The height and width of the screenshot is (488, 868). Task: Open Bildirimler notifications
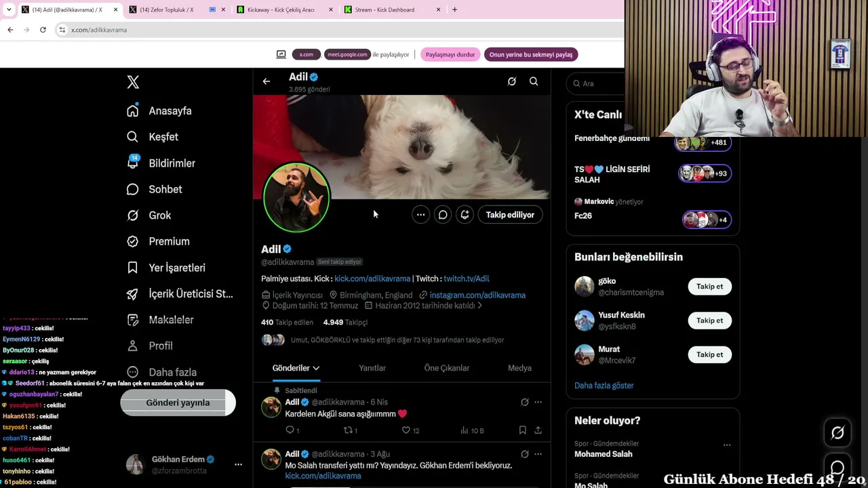click(x=162, y=163)
